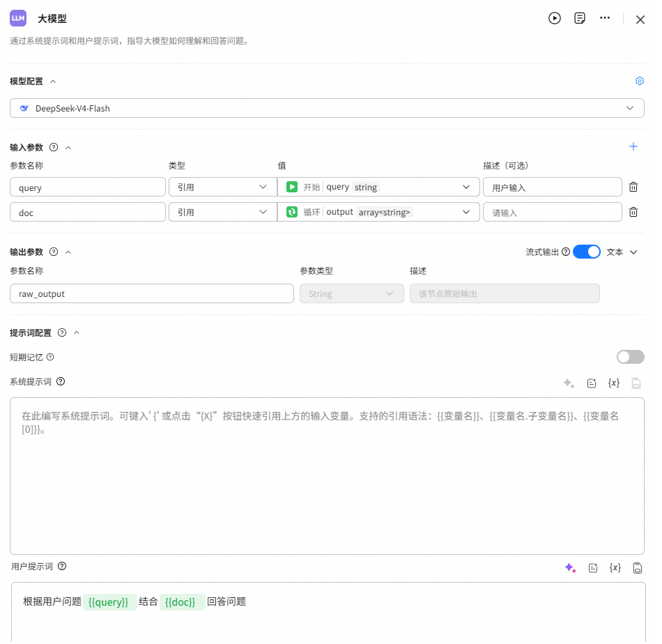The height and width of the screenshot is (644, 662).
Task: Open the disabled String type dropdown
Action: [x=352, y=293]
